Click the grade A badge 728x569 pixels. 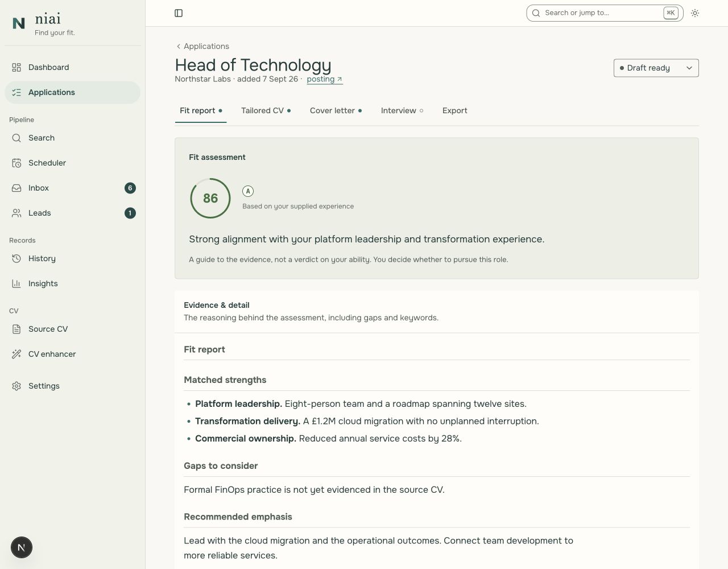click(x=248, y=191)
